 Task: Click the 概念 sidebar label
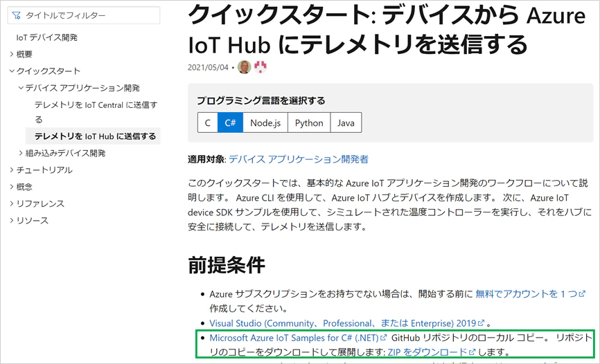24,187
